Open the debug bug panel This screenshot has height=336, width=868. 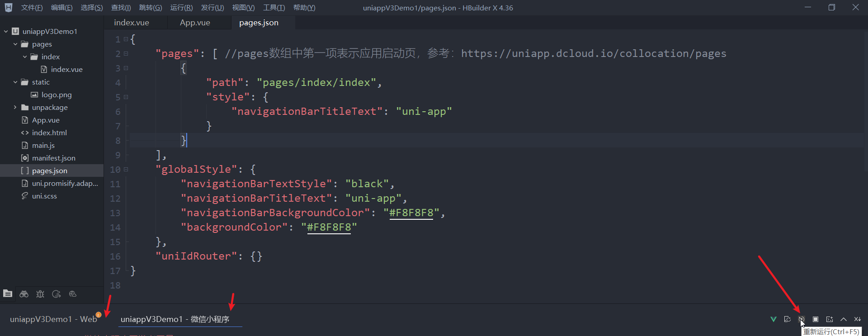tap(40, 294)
